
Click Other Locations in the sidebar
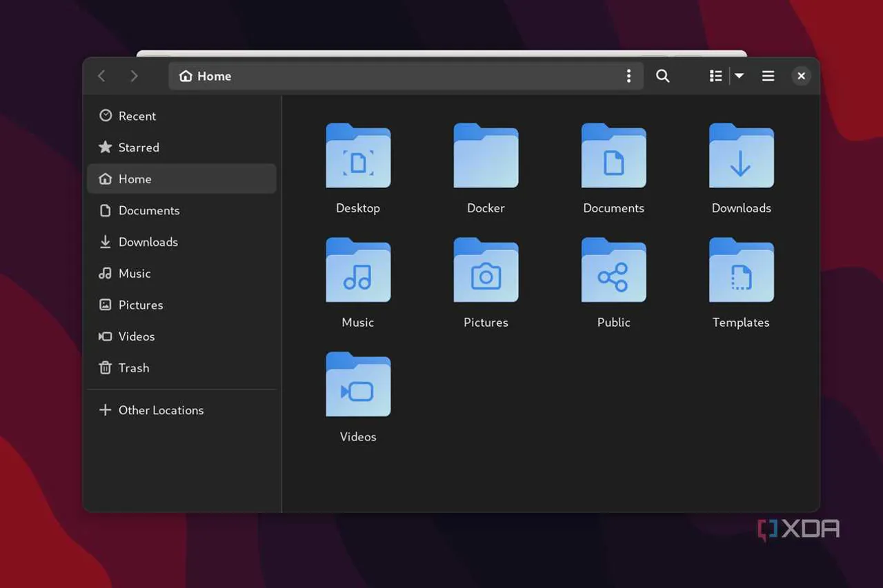click(x=181, y=410)
